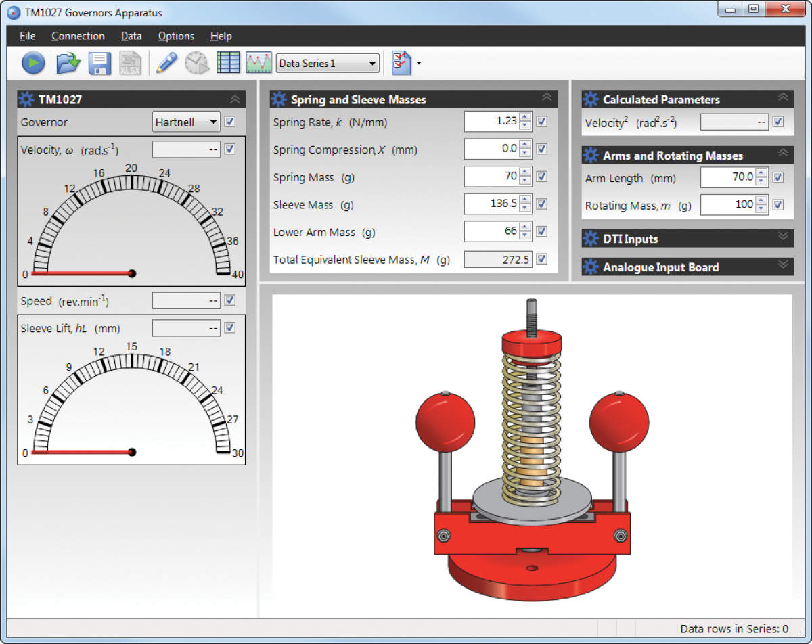812x644 pixels.
Task: Open the Governor type dropdown showing Hartnell
Action: (186, 122)
